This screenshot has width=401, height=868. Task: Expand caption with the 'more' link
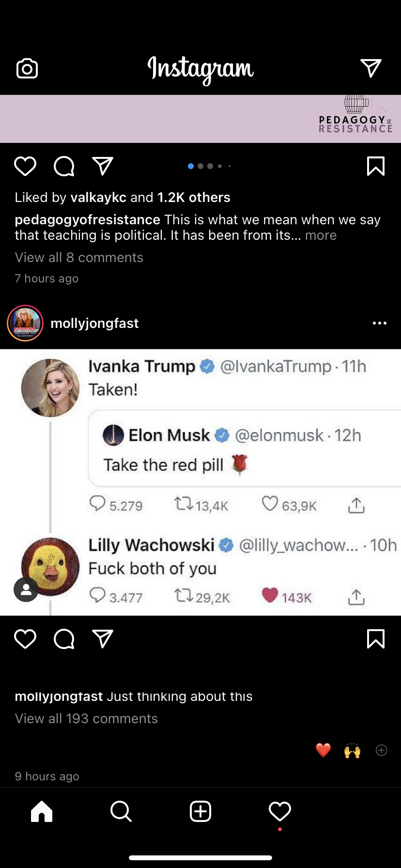click(321, 235)
